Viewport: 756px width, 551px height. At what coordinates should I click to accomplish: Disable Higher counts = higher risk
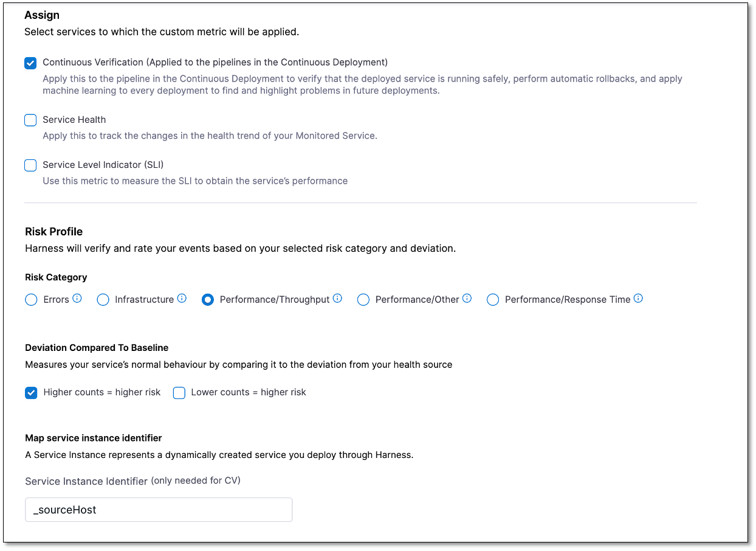click(31, 393)
